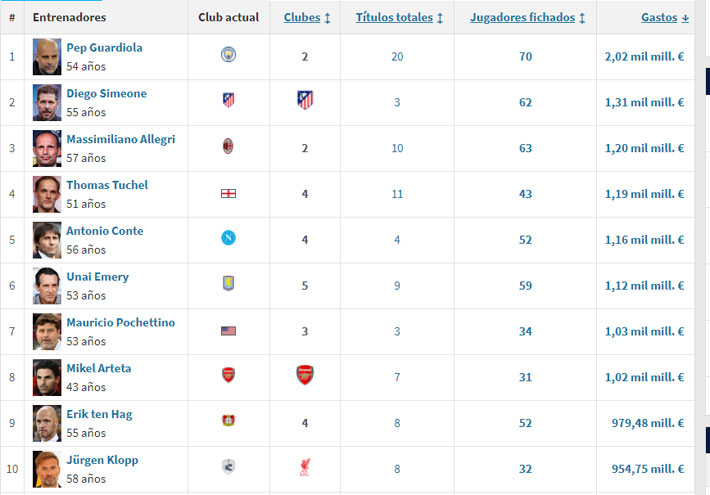Open the Bayer Leverkusen crest beside ten Hag
This screenshot has width=710, height=495.
point(228,421)
